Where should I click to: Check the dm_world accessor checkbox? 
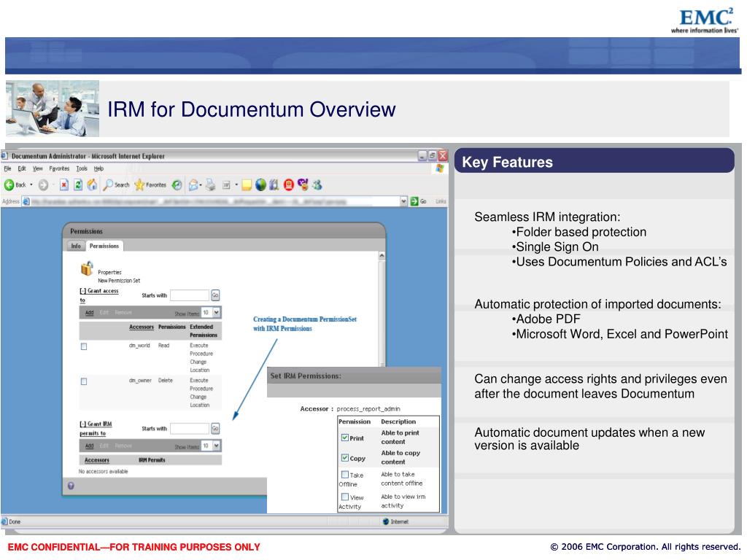click(84, 346)
